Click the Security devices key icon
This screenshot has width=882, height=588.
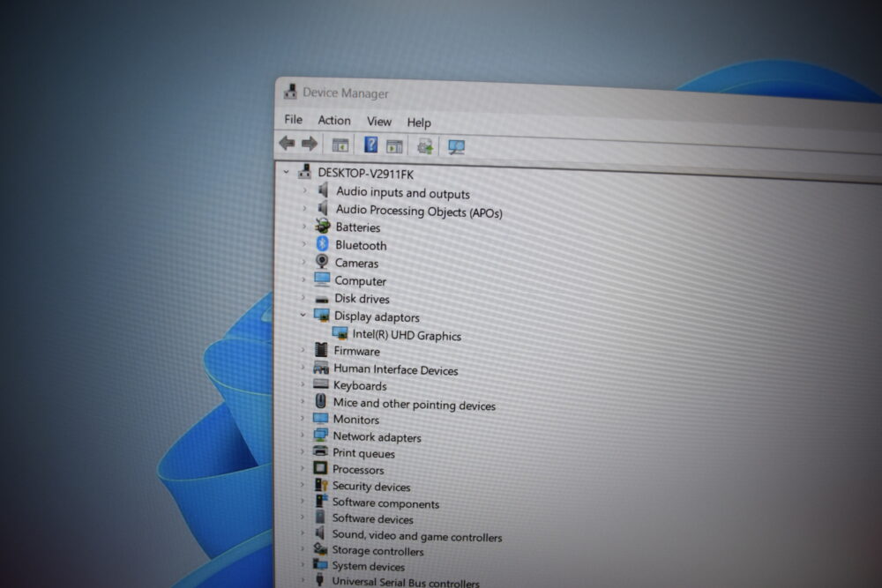tap(321, 485)
